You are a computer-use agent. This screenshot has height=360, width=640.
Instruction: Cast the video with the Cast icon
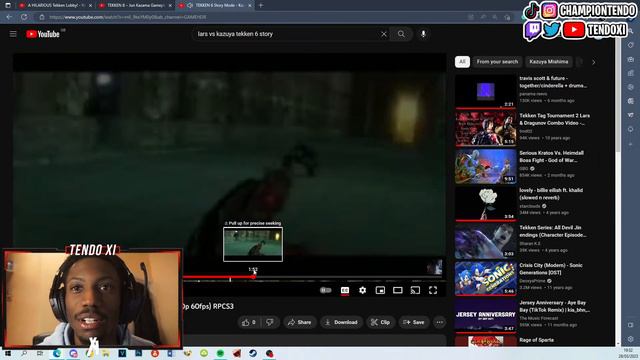pyautogui.click(x=415, y=290)
